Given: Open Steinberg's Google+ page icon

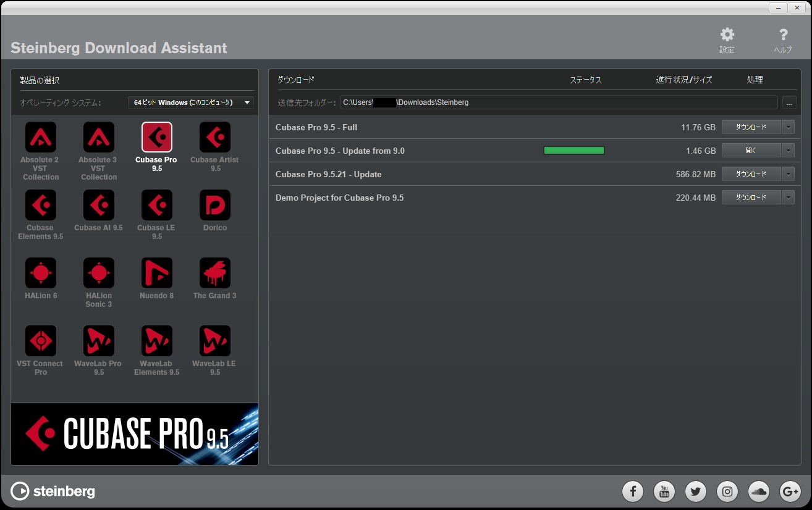Looking at the screenshot, I should 790,491.
